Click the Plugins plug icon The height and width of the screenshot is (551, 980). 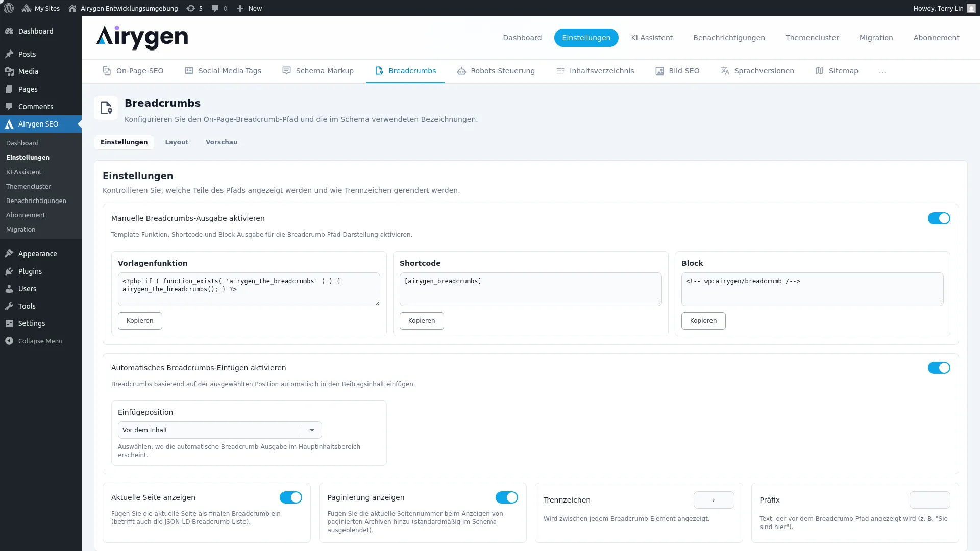click(x=9, y=271)
